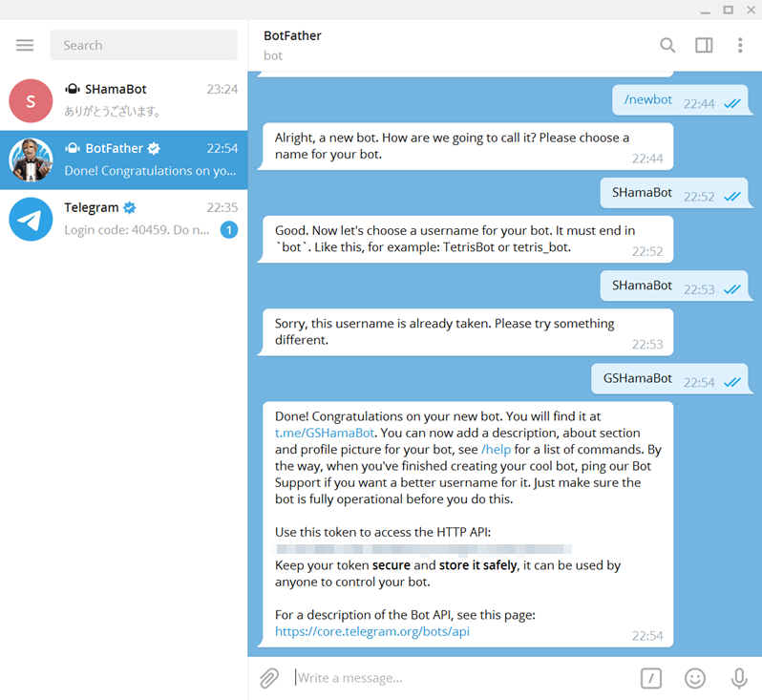Click the paperclip attach file icon

pyautogui.click(x=269, y=678)
